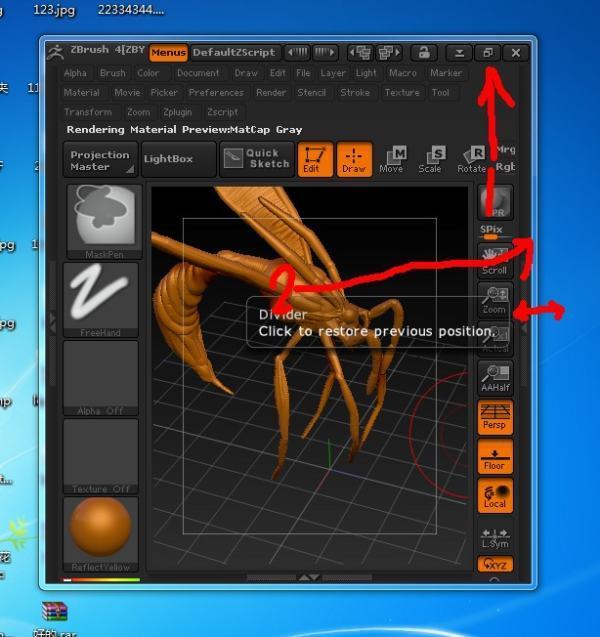
Task: Open the MaskPen brush picker
Action: (x=101, y=220)
